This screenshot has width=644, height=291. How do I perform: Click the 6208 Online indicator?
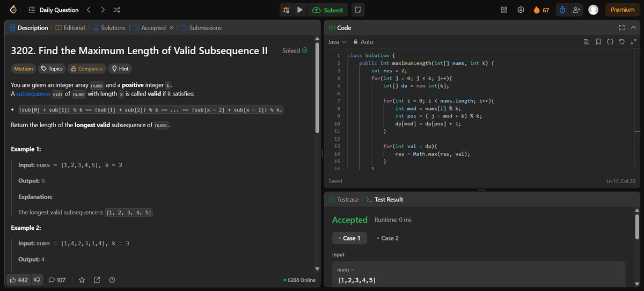coord(299,280)
